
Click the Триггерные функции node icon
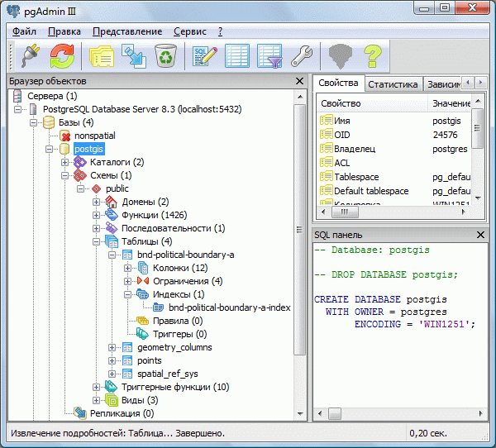click(111, 387)
